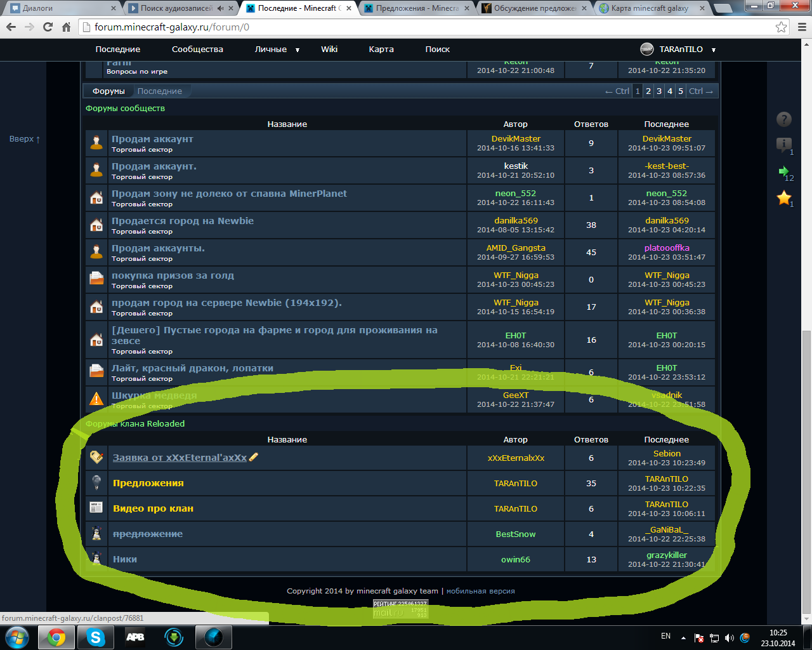Switch to the 'Поиск аудиозаписей' browser tab

pos(180,8)
